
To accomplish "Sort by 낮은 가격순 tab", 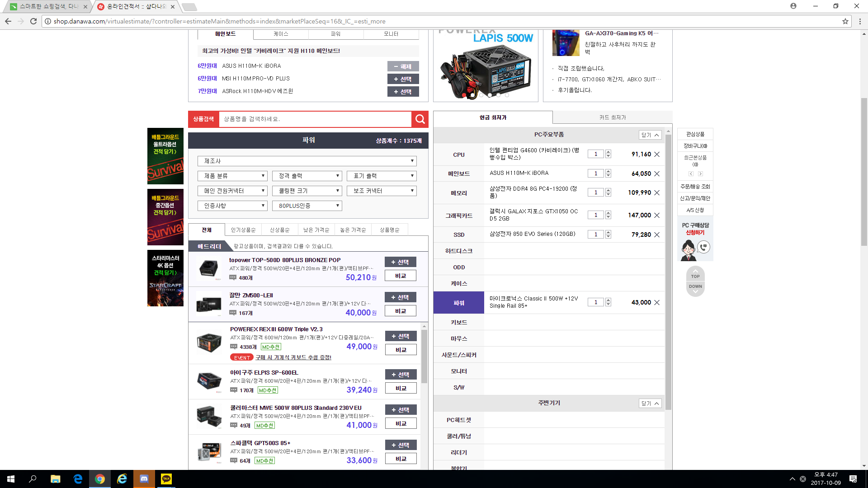I will click(316, 230).
